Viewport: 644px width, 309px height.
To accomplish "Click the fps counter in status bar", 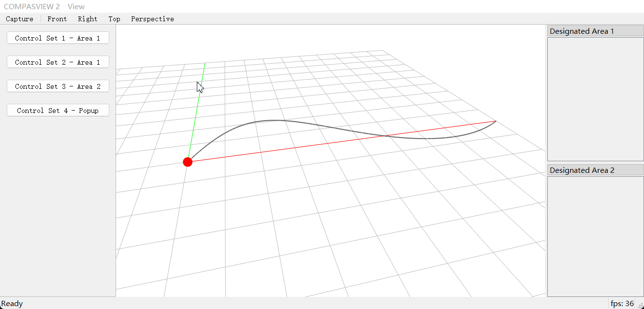I will pos(622,303).
